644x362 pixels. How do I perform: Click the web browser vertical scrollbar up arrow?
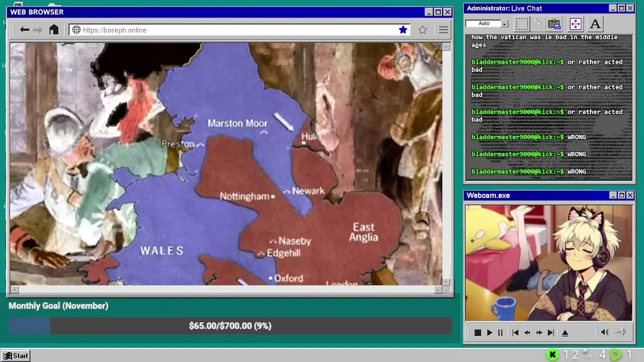pyautogui.click(x=446, y=47)
